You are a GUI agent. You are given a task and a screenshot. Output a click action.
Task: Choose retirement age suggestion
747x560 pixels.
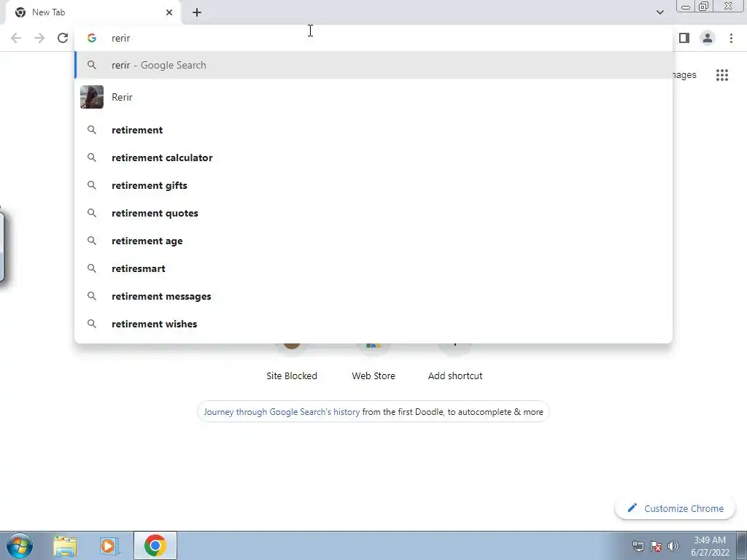coord(373,241)
